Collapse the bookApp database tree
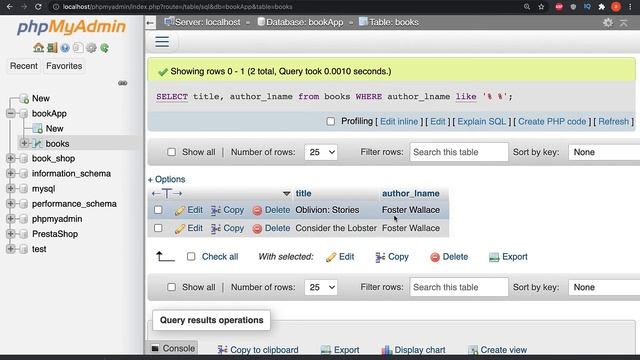This screenshot has height=360, width=640. pos(11,113)
